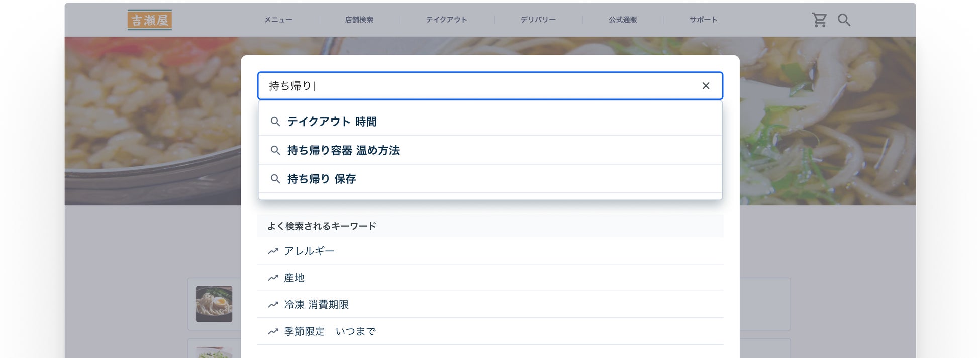Click the header search magnifier icon
This screenshot has width=980, height=358.
844,20
